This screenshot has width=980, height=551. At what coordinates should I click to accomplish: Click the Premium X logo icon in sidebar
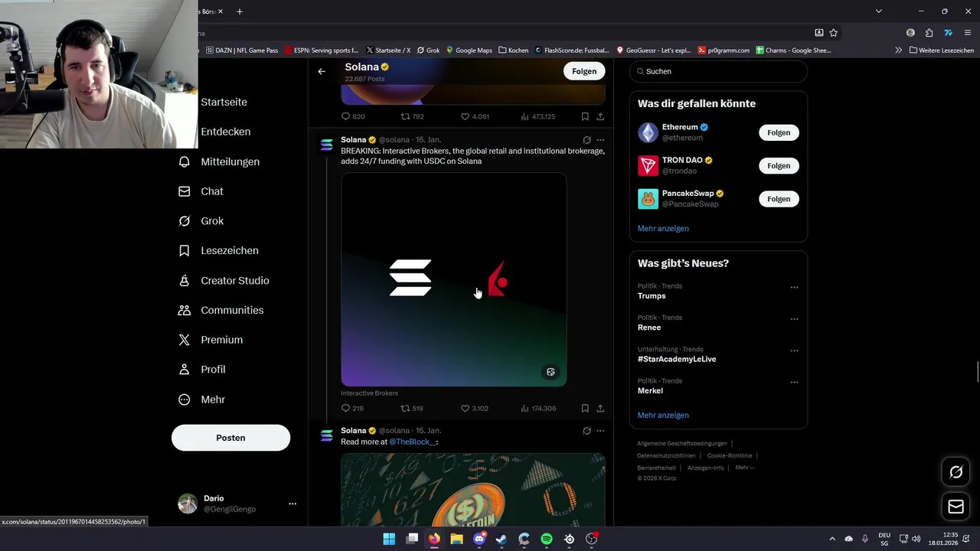pos(185,340)
